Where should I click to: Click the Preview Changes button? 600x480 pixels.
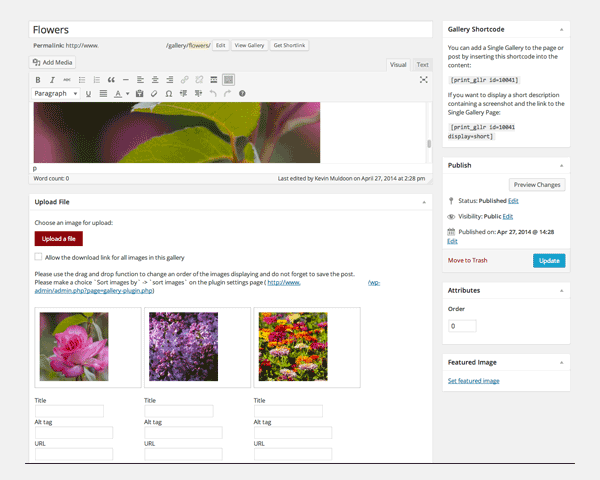[537, 185]
